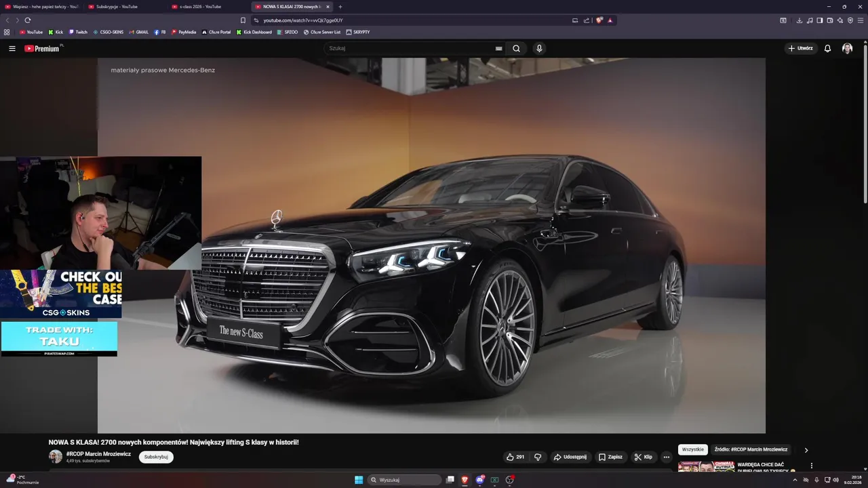Viewport: 868px width, 488px height.
Task: Open the FB bookmark
Action: pyautogui.click(x=160, y=32)
